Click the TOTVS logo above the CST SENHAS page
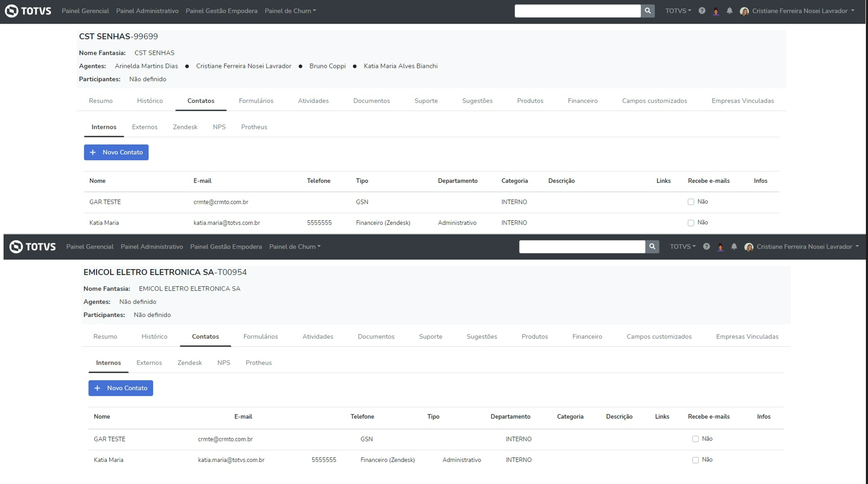868x484 pixels. [28, 11]
